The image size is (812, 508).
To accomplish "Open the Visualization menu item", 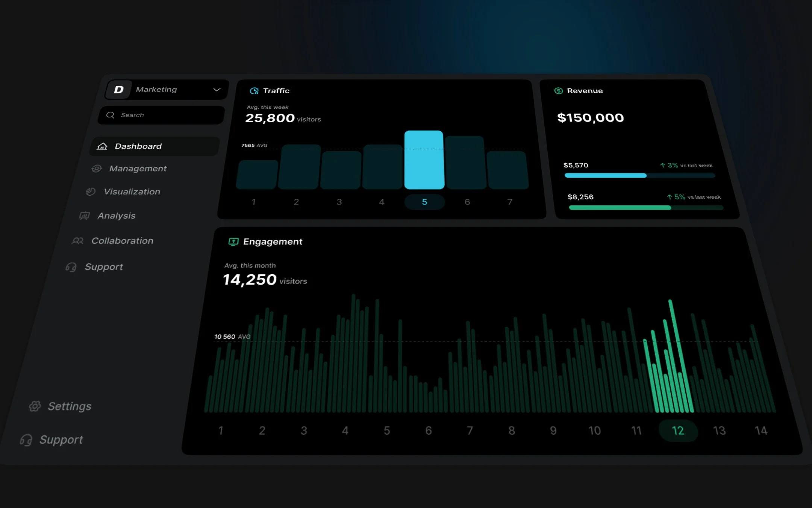I will [x=132, y=192].
